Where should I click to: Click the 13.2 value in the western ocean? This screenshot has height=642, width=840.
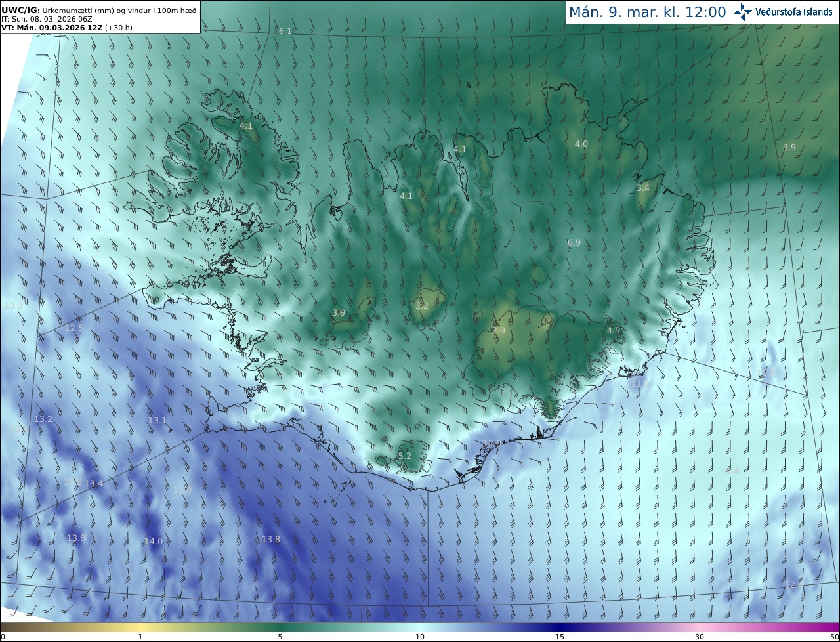[x=43, y=419]
